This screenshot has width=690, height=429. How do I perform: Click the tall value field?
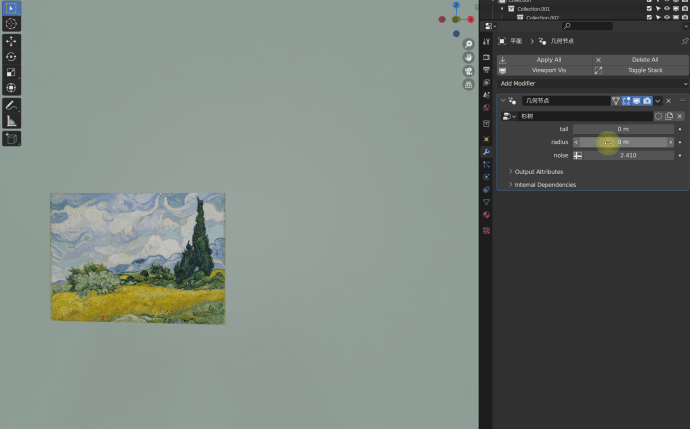(623, 129)
